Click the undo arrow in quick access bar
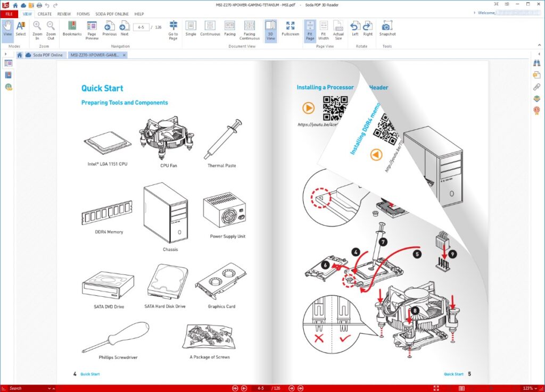 coord(47,5)
